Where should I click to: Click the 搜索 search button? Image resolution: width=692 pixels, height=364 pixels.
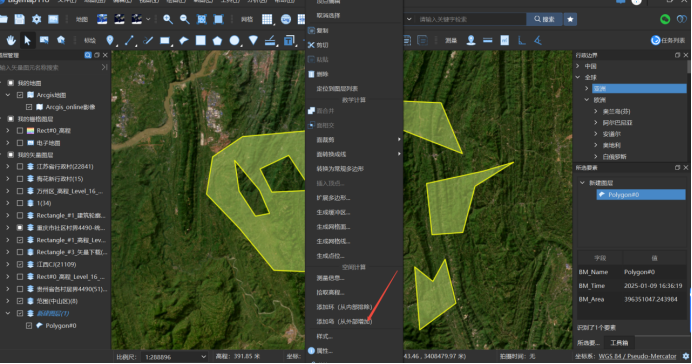pyautogui.click(x=544, y=19)
